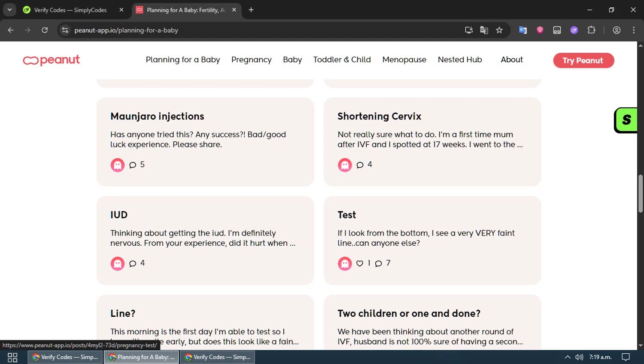The height and width of the screenshot is (364, 644).
Task: Click the Peanut logo
Action: 52,60
